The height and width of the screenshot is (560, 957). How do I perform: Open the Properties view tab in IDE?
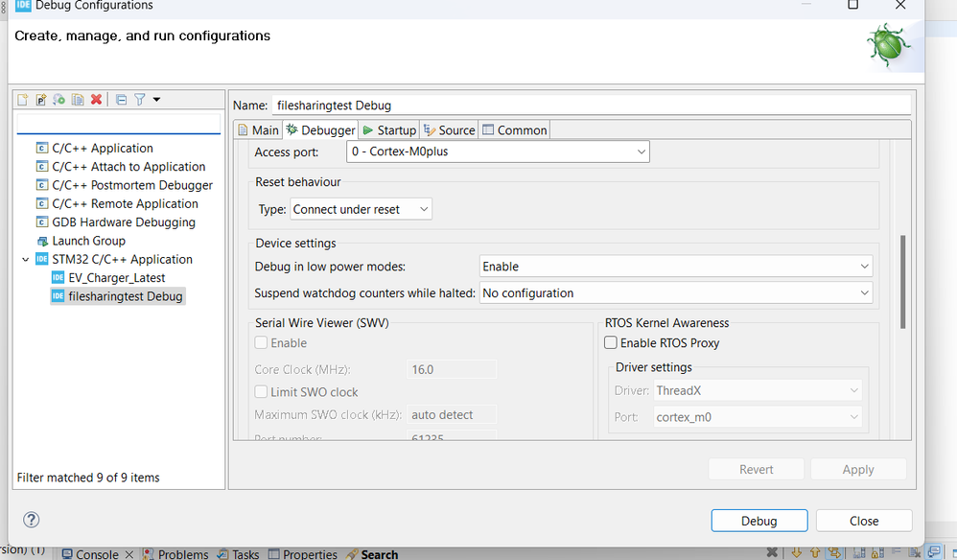pyautogui.click(x=303, y=554)
